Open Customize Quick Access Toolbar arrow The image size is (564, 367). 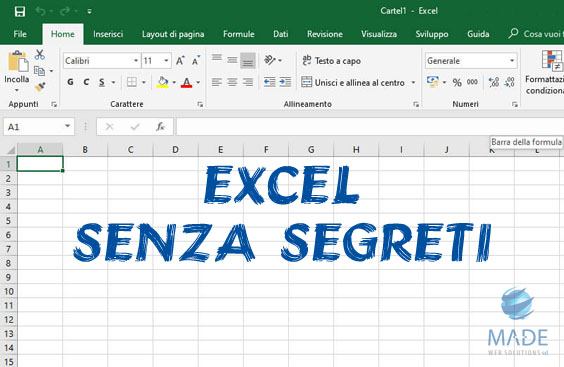89,12
